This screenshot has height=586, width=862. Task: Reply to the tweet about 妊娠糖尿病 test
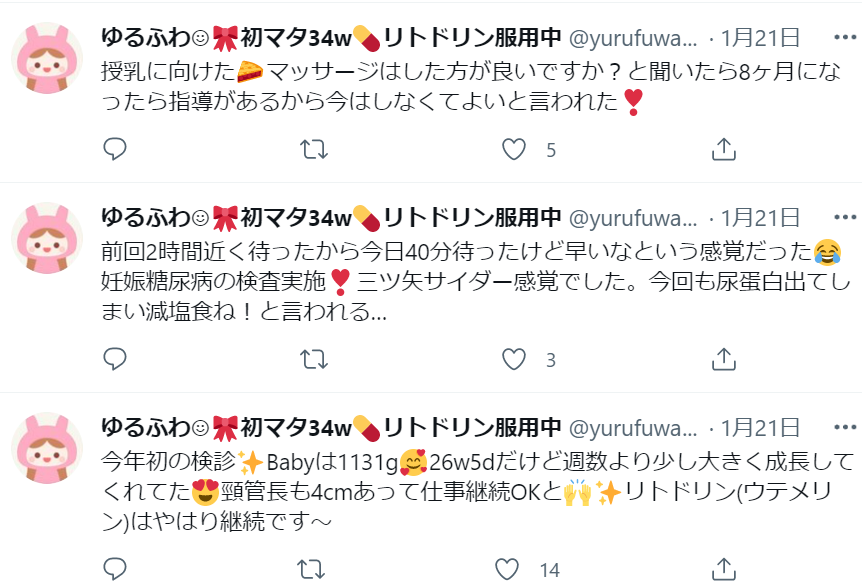point(115,359)
